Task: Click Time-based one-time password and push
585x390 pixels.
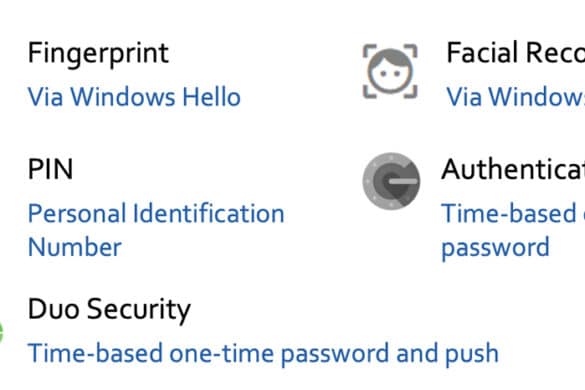Action: [263, 354]
